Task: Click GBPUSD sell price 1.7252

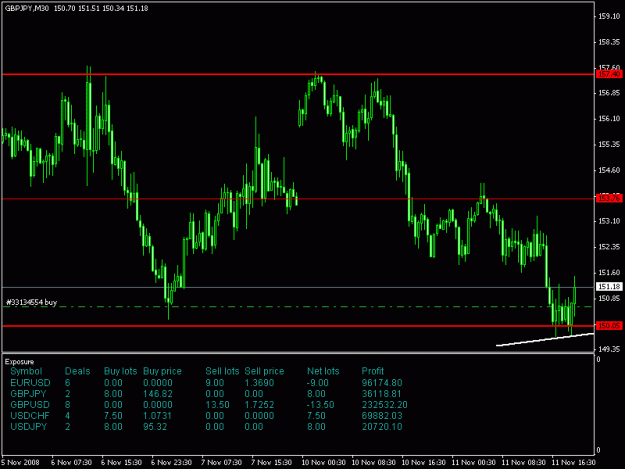Action: point(259,405)
